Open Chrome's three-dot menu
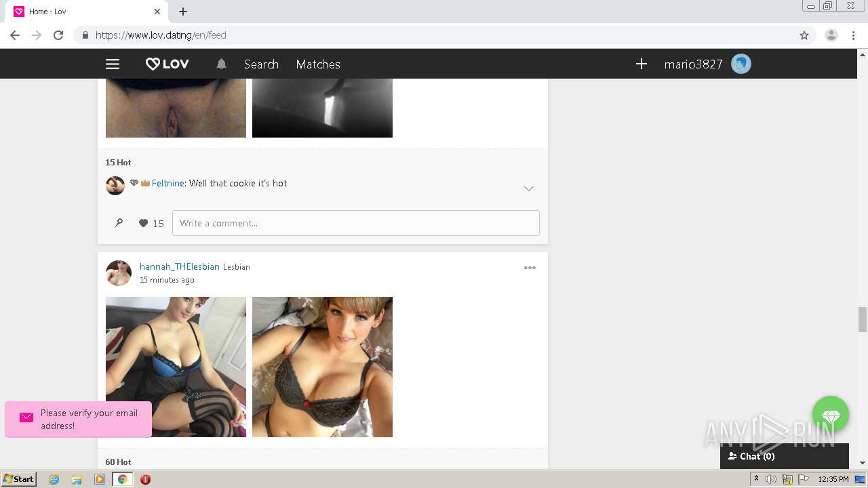Image resolution: width=868 pixels, height=488 pixels. [854, 35]
